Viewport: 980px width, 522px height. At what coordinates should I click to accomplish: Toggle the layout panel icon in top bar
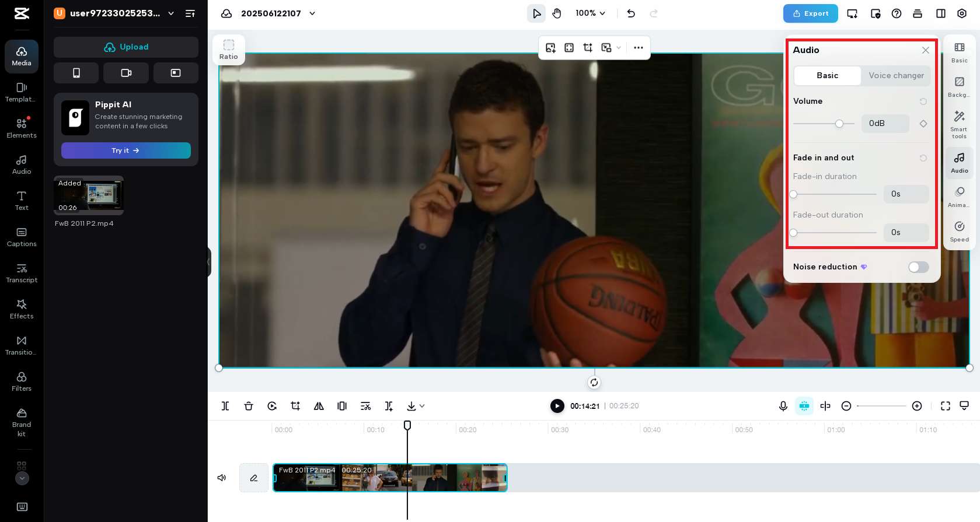click(941, 13)
